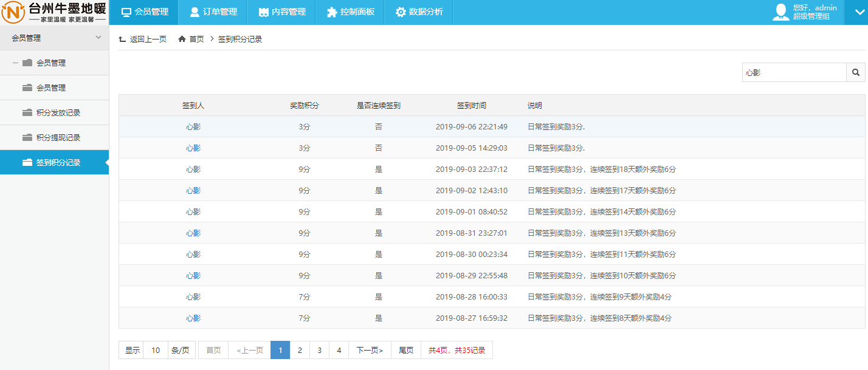The image size is (868, 370).
Task: Click current page 1 button
Action: (280, 350)
